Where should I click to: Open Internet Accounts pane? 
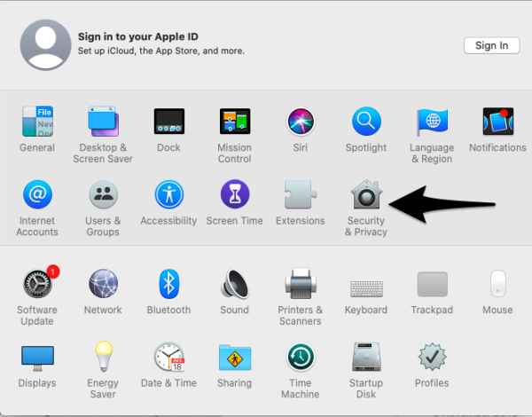point(37,194)
